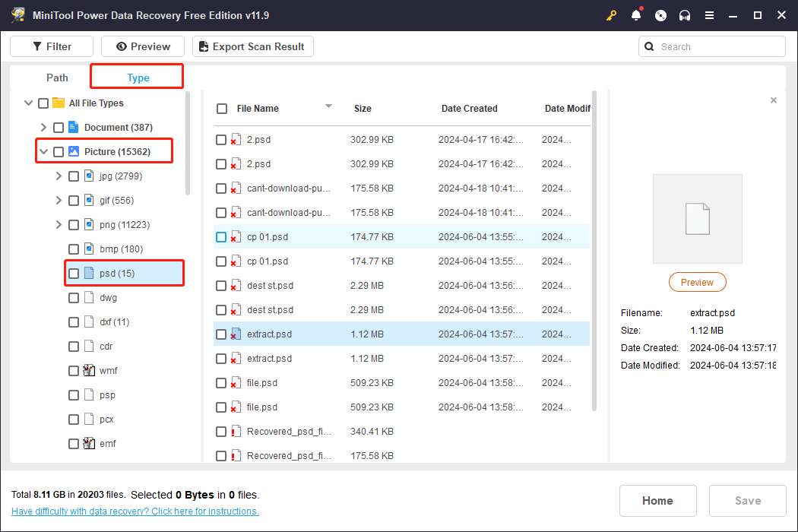The height and width of the screenshot is (532, 798).
Task: Sort by Size column header
Action: pyautogui.click(x=363, y=109)
